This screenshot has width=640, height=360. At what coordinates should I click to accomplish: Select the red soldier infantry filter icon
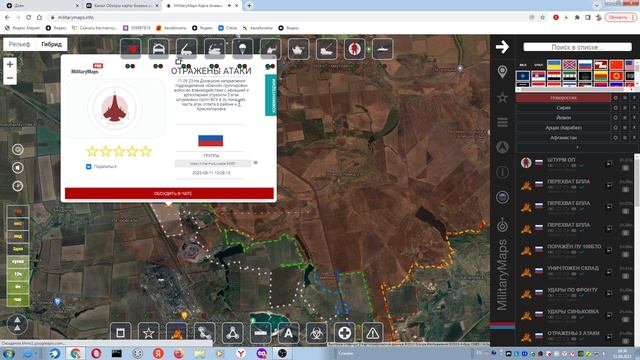click(x=354, y=49)
